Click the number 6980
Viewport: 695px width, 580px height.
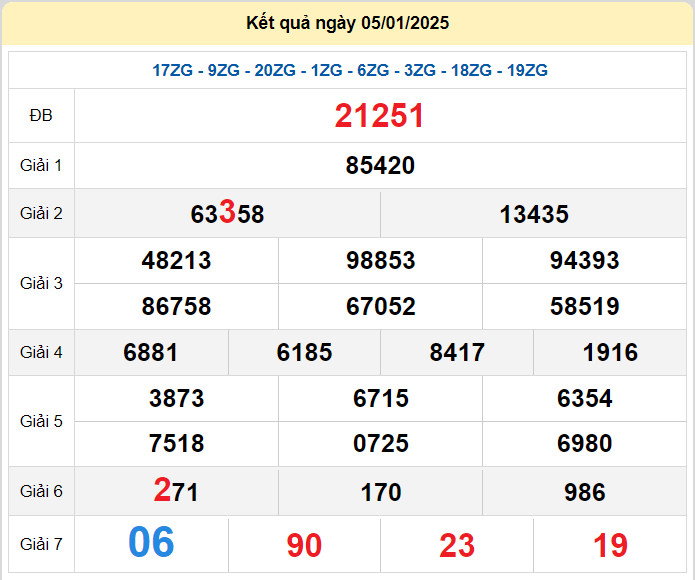coord(585,443)
